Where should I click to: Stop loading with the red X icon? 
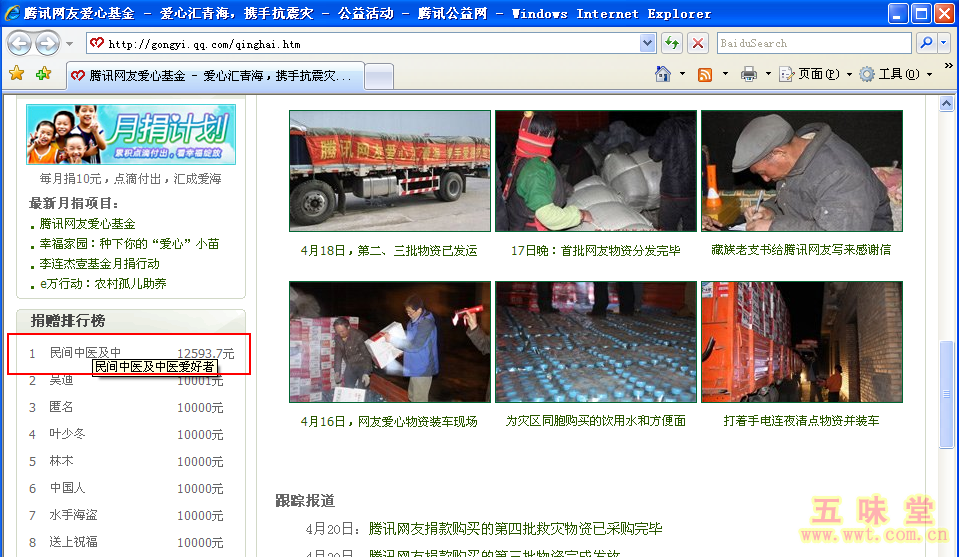coord(698,43)
